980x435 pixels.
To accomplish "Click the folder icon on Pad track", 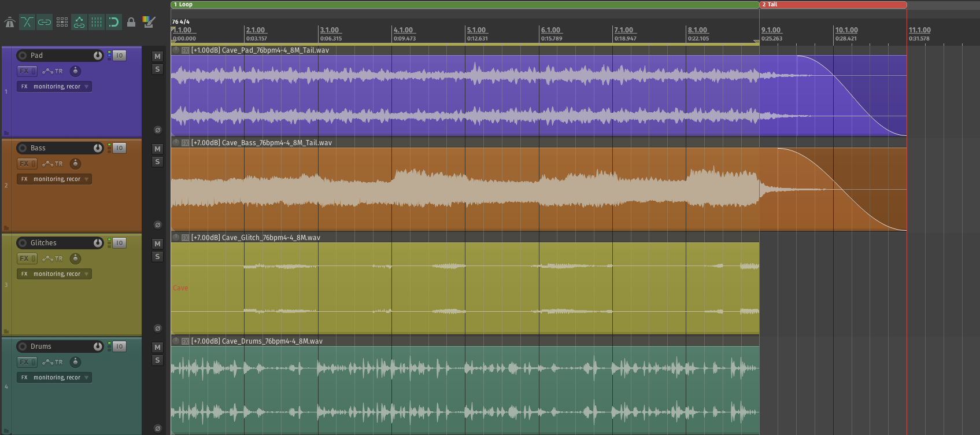I will click(x=6, y=132).
